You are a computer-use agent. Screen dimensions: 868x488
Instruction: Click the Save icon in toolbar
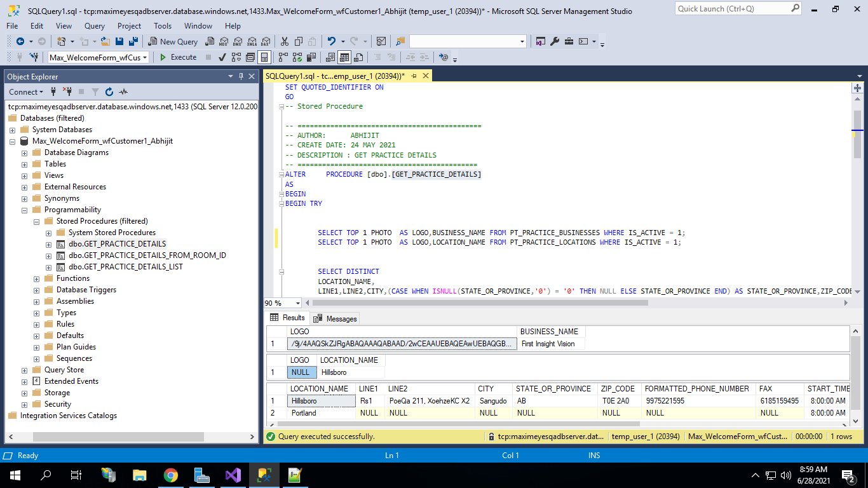119,41
